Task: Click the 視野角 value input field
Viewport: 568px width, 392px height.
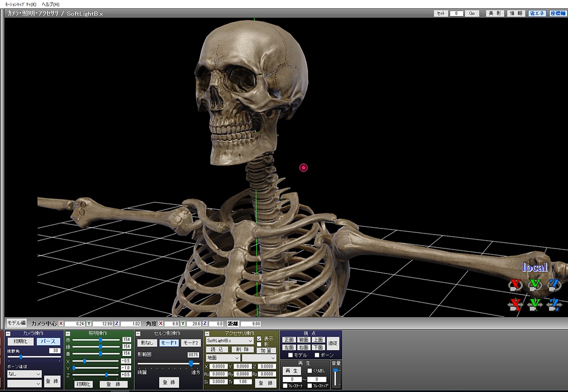Action: click(54, 350)
